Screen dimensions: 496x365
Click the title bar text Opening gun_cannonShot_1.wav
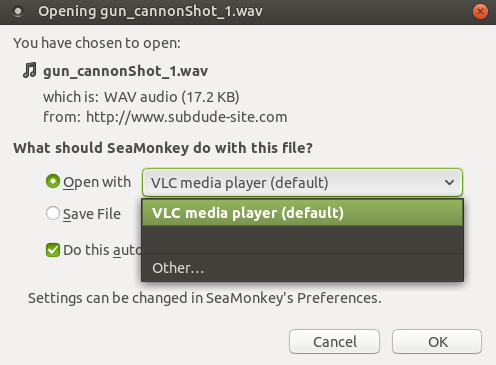[x=150, y=12]
